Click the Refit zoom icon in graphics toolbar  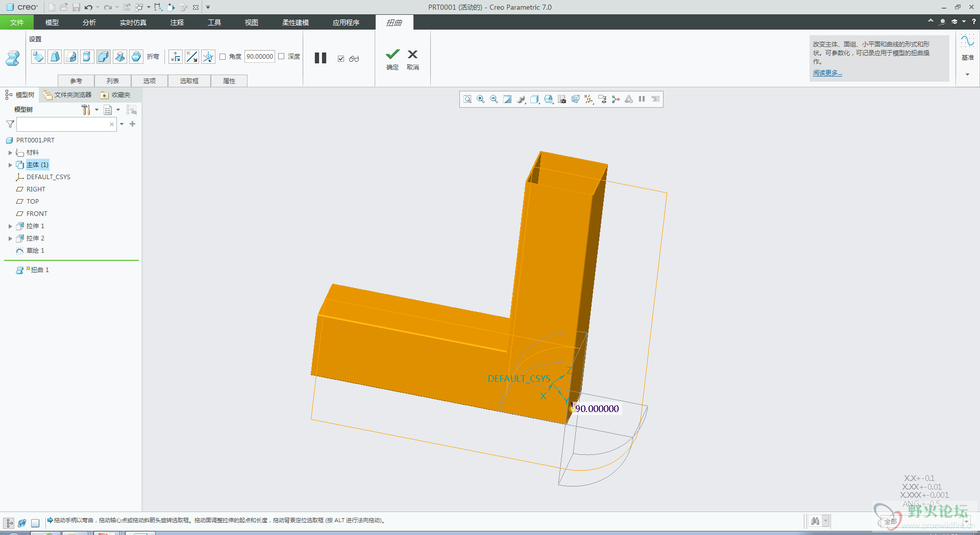pyautogui.click(x=468, y=99)
